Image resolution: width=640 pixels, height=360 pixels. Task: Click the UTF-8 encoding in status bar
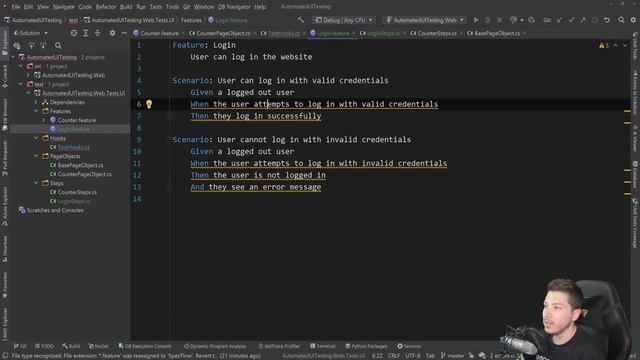tap(412, 356)
